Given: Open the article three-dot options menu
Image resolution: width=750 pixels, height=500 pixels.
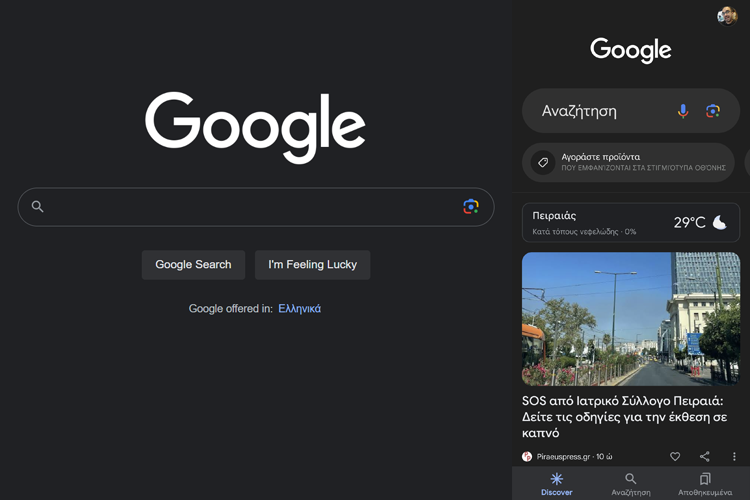Looking at the screenshot, I should tap(734, 456).
